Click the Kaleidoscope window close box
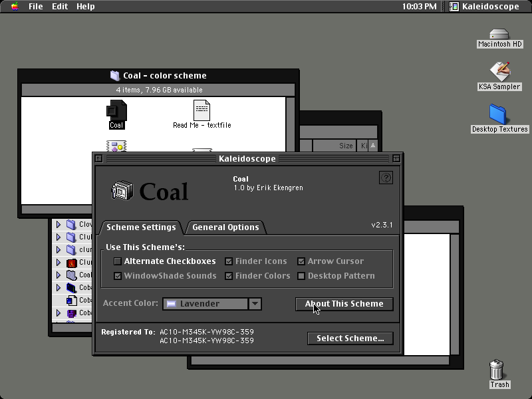This screenshot has height=399, width=532. click(x=98, y=158)
